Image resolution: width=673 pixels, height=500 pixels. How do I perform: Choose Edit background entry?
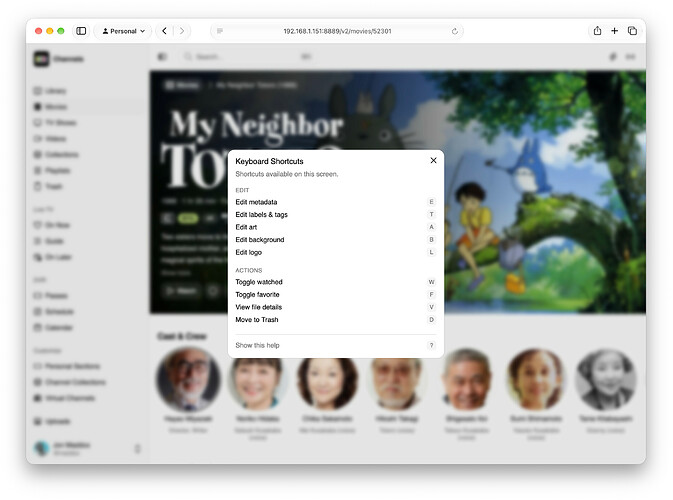pyautogui.click(x=335, y=239)
